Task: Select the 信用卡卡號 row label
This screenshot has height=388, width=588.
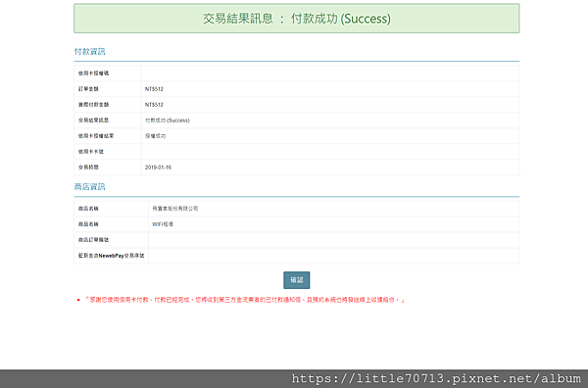Action: (91, 152)
